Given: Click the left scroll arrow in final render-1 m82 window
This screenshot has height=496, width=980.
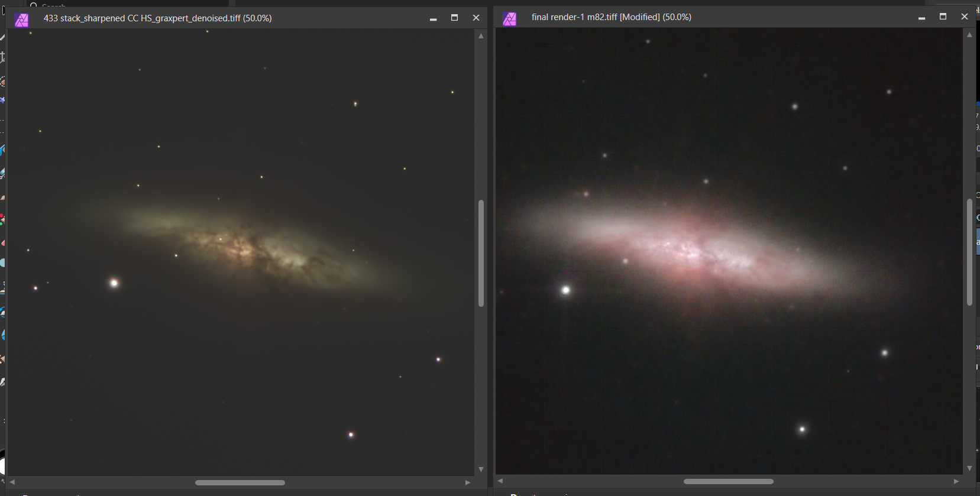Looking at the screenshot, I should (x=500, y=481).
